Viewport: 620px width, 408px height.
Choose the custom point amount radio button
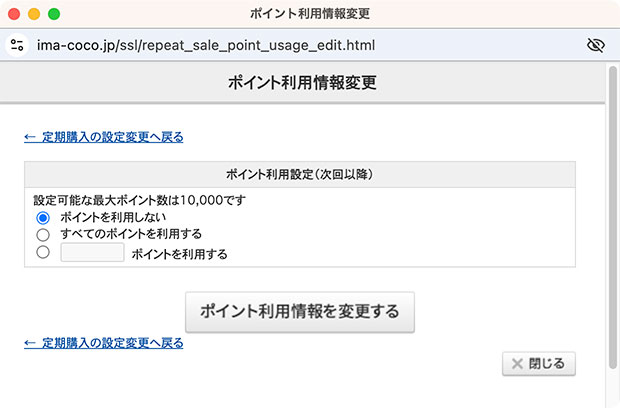[x=42, y=253]
